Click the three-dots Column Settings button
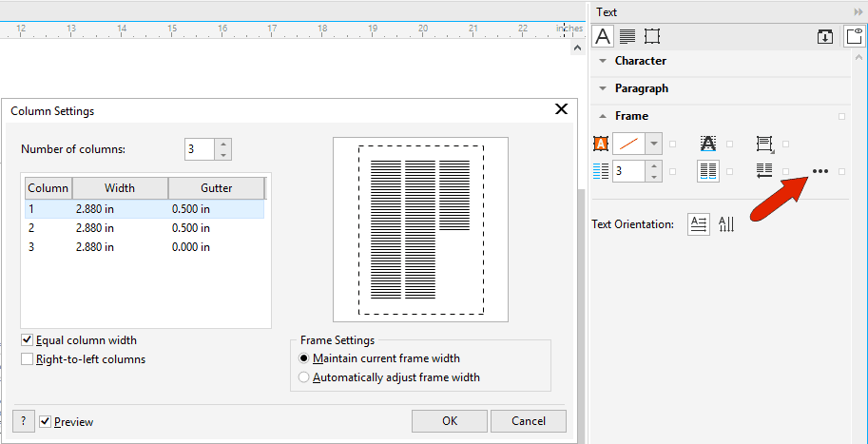Viewport: 868px width, 444px height. pyautogui.click(x=820, y=171)
